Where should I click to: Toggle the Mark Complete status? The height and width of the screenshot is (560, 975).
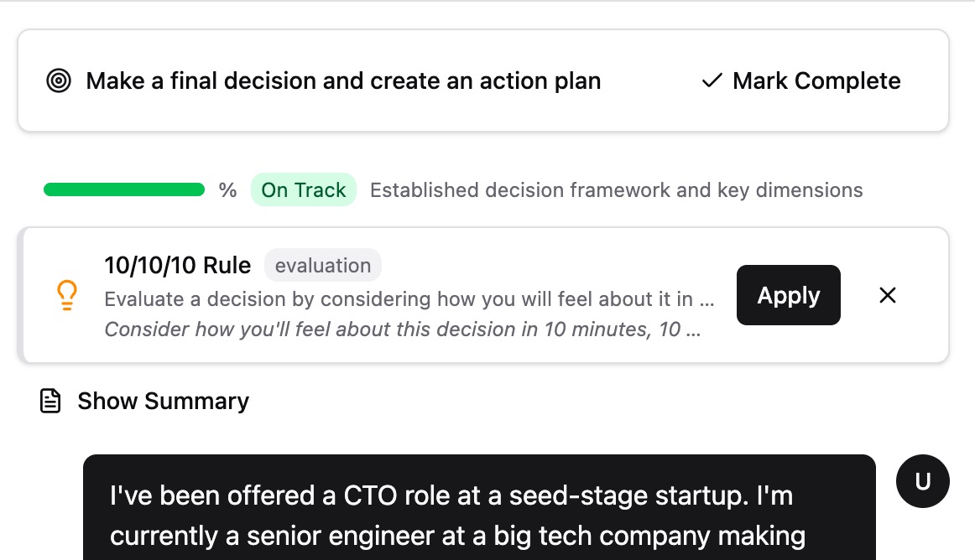(x=800, y=80)
